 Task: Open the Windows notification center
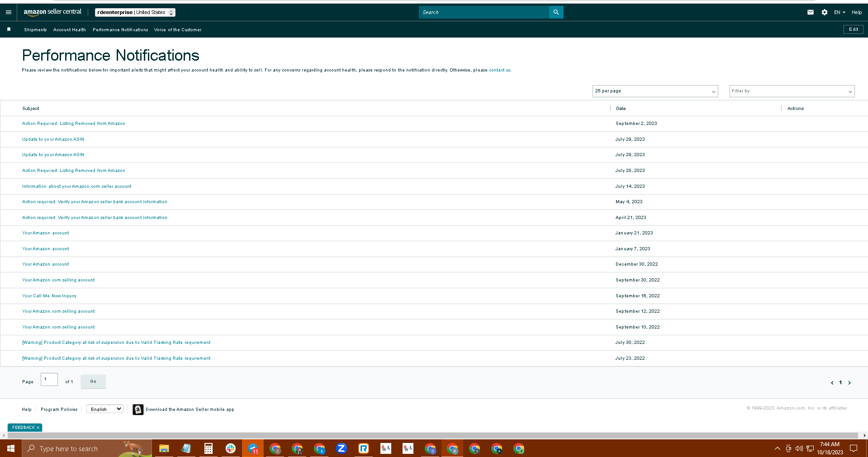coord(854,448)
